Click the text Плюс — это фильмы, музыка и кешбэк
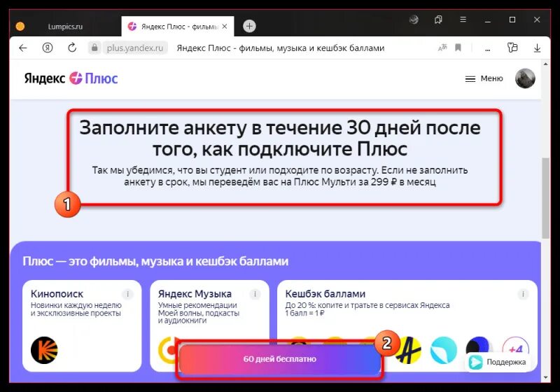The width and height of the screenshot is (560, 392). pos(155,261)
